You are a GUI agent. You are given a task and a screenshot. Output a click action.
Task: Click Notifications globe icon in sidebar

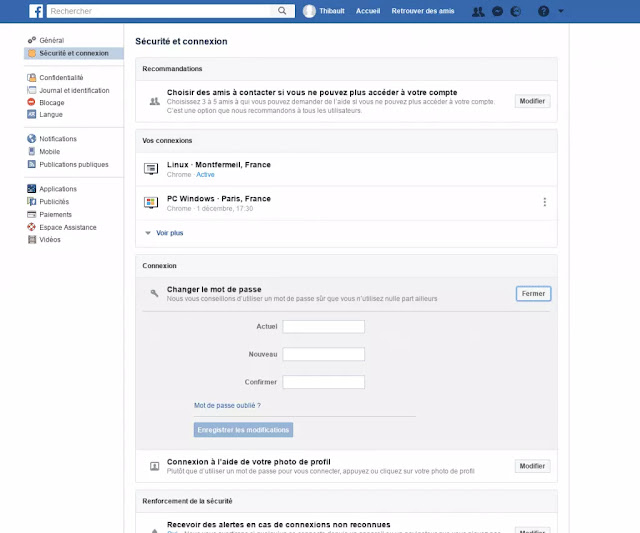click(31, 139)
